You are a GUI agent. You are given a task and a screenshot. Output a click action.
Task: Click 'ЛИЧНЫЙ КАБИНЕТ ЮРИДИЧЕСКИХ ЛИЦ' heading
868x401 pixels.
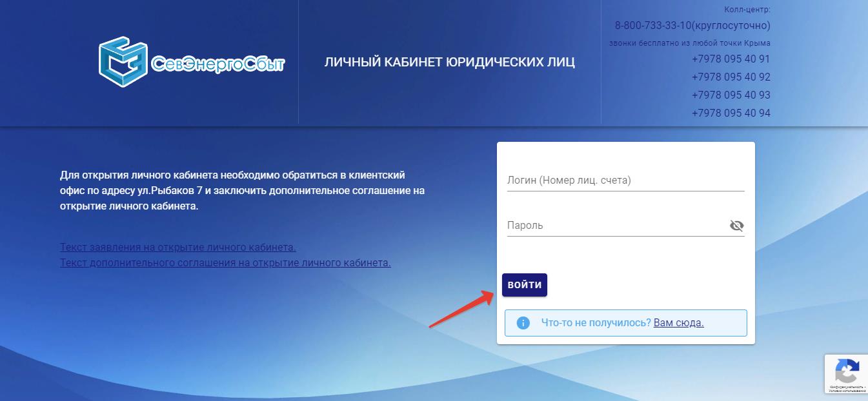449,63
